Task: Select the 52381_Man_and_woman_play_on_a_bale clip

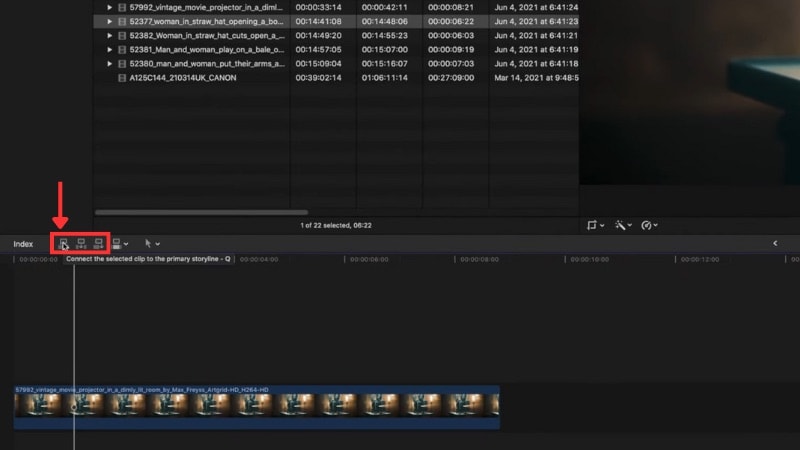Action: (207, 49)
